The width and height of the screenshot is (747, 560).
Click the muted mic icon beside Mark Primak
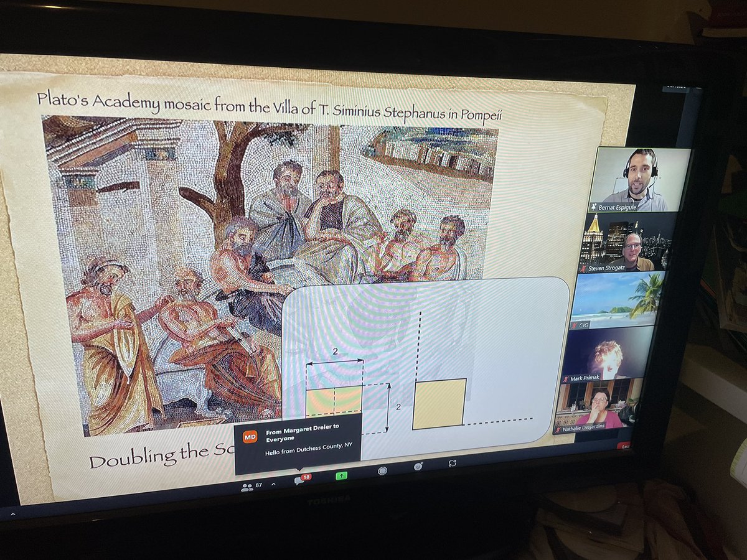[566, 379]
